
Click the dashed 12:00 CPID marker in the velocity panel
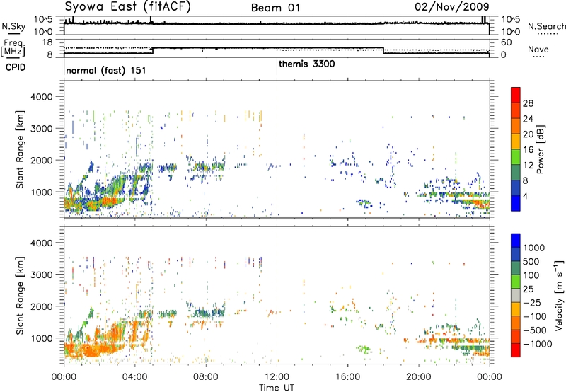277,295
